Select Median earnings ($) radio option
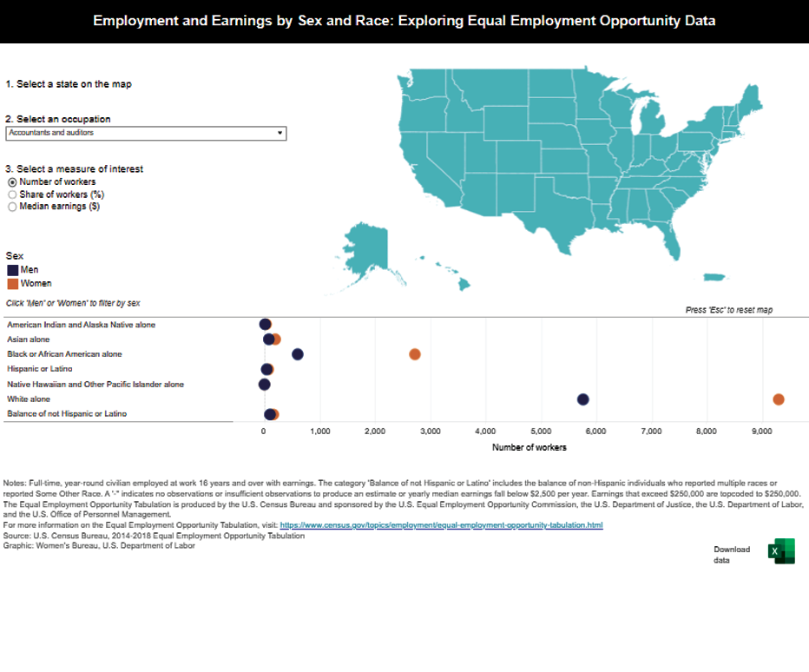The width and height of the screenshot is (809, 672). [x=12, y=207]
